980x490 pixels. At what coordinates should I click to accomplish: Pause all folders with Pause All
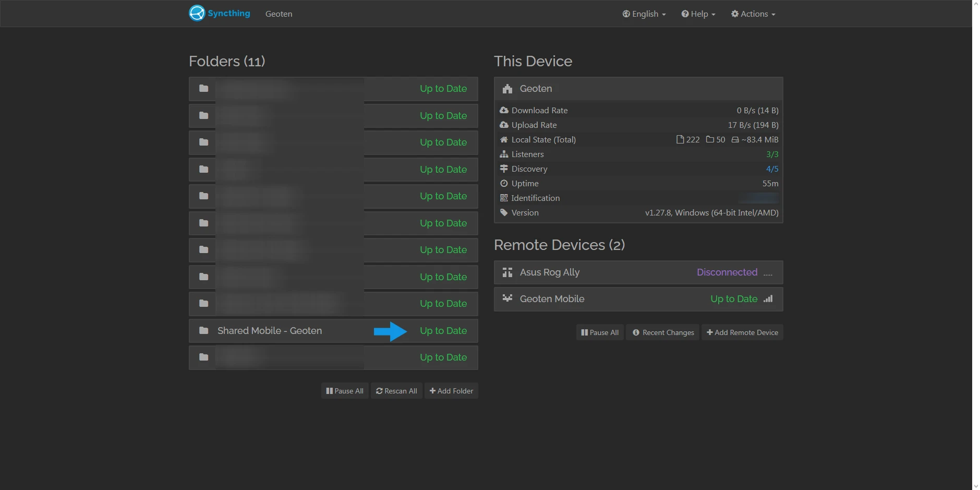click(345, 391)
